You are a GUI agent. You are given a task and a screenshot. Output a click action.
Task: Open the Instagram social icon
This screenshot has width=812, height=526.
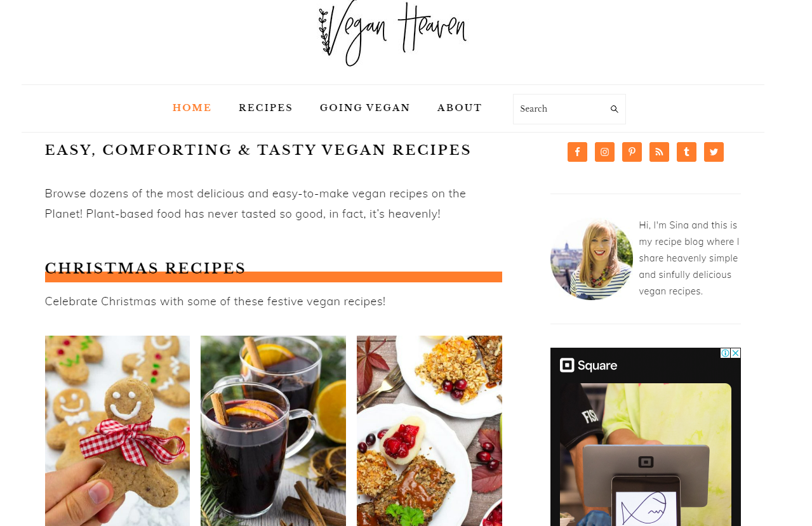[604, 152]
